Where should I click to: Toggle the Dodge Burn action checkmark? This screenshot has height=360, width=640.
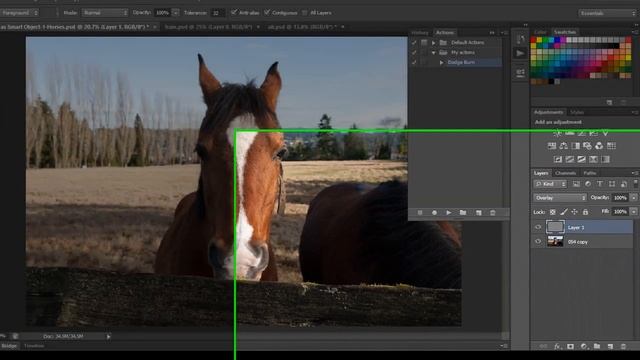click(414, 62)
